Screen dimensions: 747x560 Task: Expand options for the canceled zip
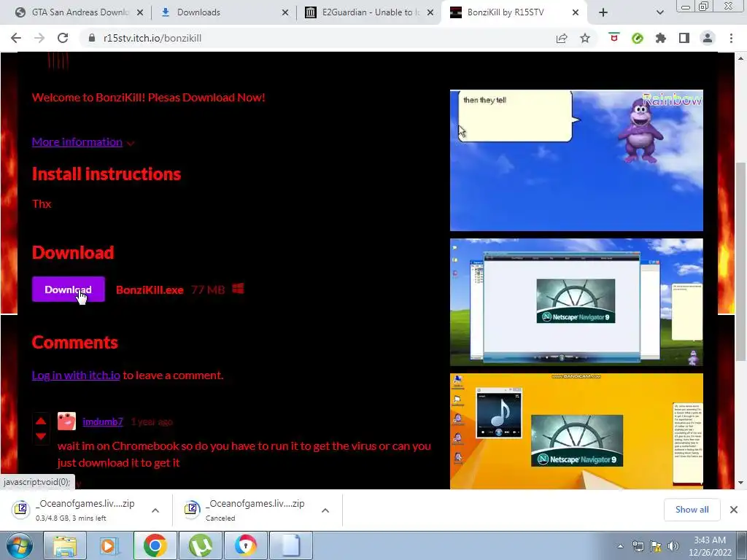(325, 510)
